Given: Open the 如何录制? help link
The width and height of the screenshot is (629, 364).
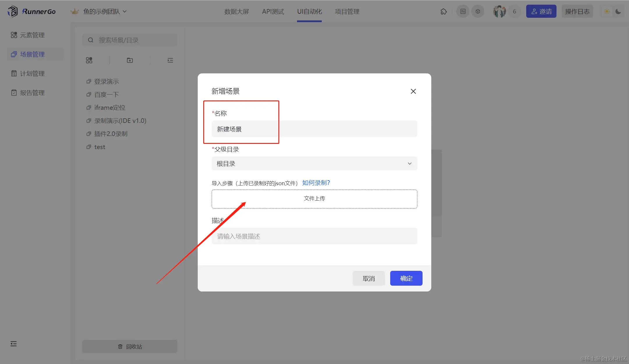Looking at the screenshot, I should (x=316, y=183).
